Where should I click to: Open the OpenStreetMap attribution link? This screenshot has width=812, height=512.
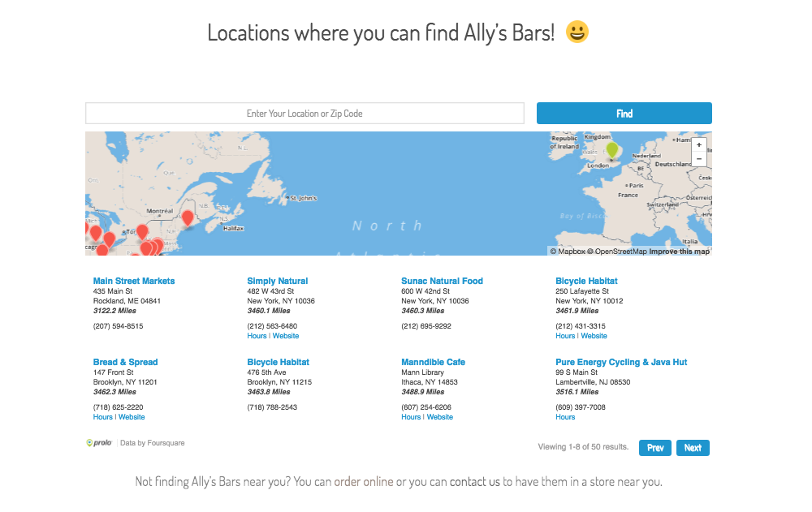[x=620, y=252]
